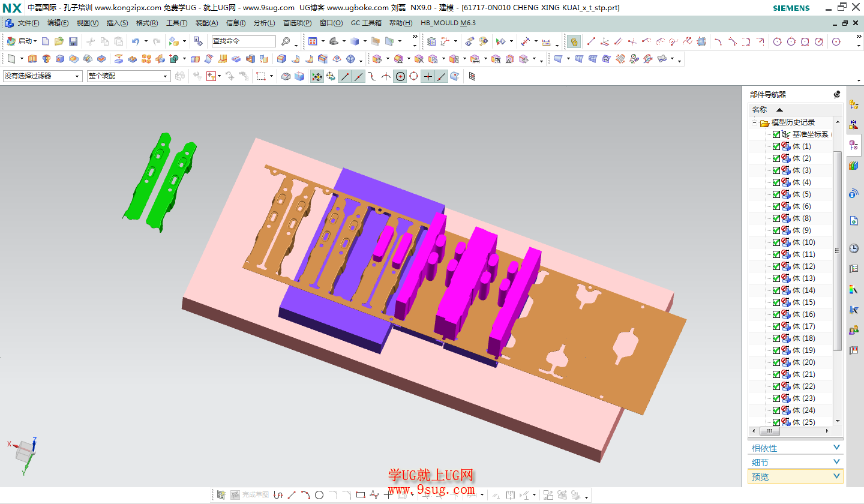Expand the 相依性 panel section
Image resolution: width=864 pixels, height=504 pixels.
[796, 448]
